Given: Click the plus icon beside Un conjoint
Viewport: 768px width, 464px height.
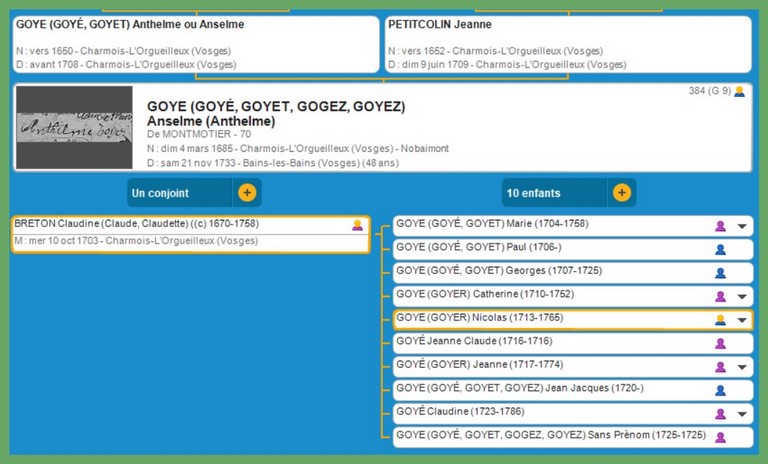Looking at the screenshot, I should pyautogui.click(x=247, y=193).
